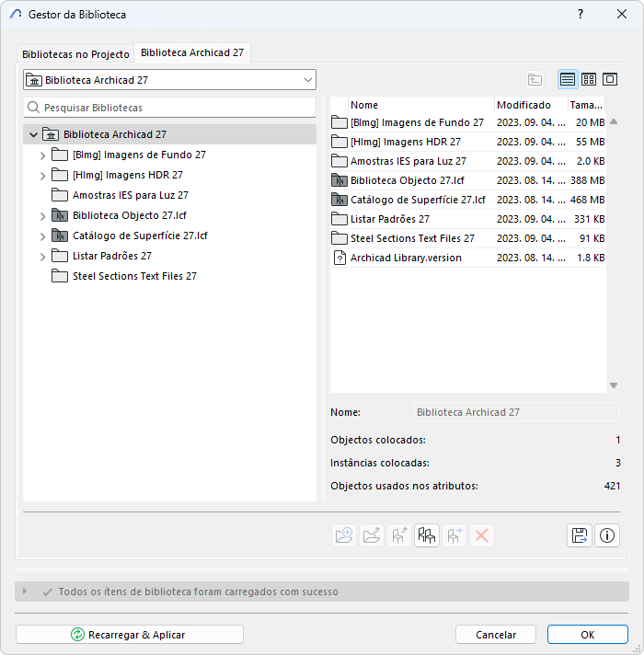
Task: Click folder icon of [HImg] Imagens HDR 27 in list
Action: click(339, 142)
